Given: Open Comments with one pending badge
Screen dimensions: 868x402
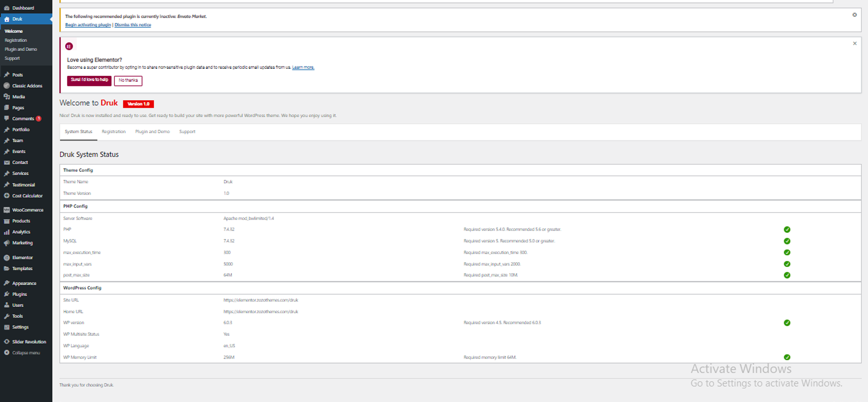Looking at the screenshot, I should point(23,119).
